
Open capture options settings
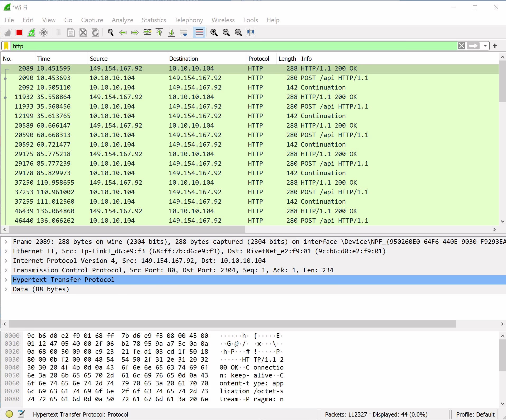click(x=43, y=32)
